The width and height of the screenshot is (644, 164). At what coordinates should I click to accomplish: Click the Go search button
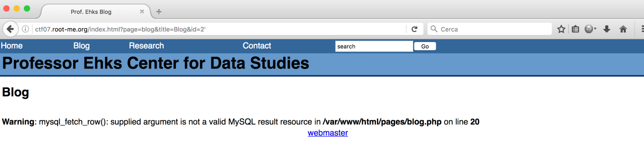point(425,46)
